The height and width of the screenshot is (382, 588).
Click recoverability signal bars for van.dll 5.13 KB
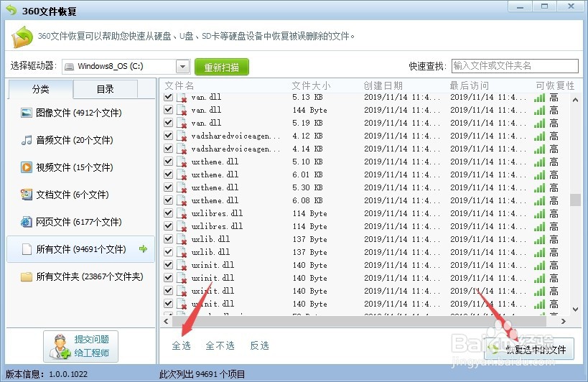[539, 98]
